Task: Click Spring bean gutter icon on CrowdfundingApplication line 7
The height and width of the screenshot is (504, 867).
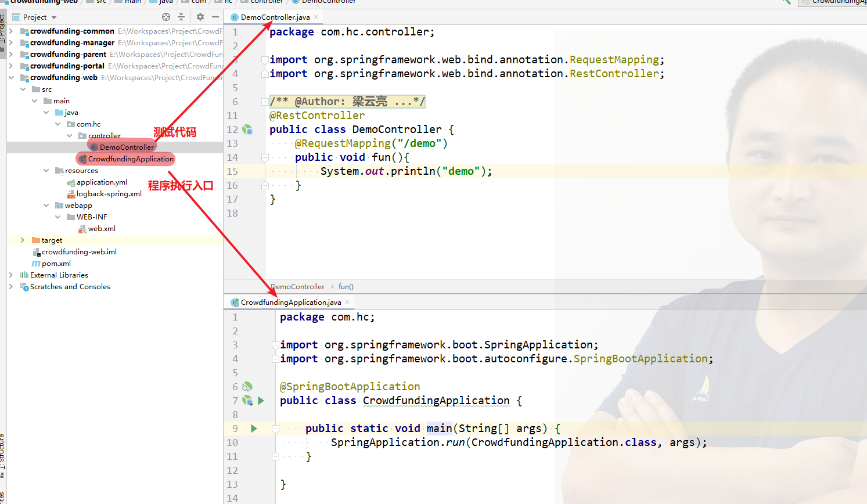Action: (x=247, y=401)
